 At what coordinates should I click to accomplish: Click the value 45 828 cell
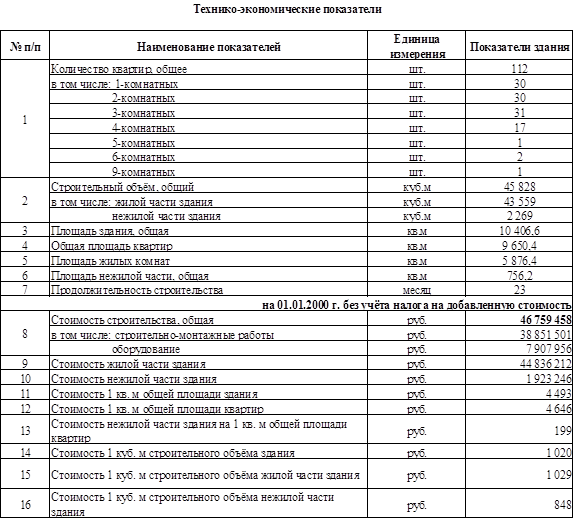click(519, 186)
